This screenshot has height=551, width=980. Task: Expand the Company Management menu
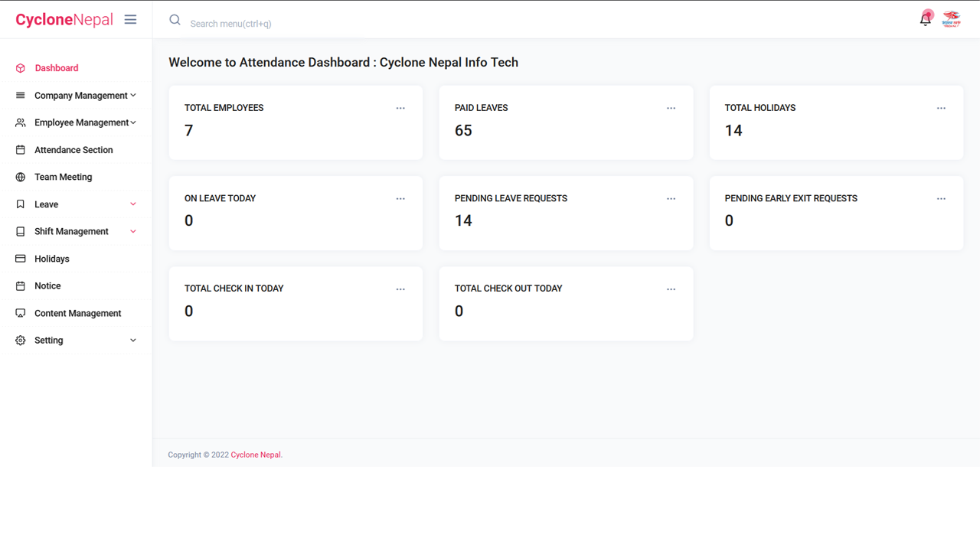pyautogui.click(x=80, y=95)
